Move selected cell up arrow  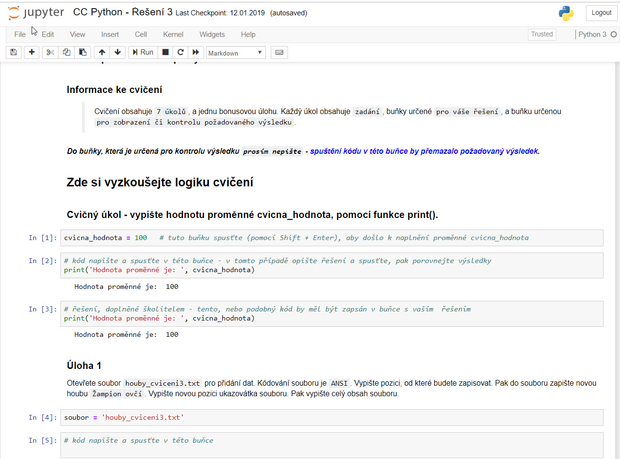pyautogui.click(x=102, y=52)
